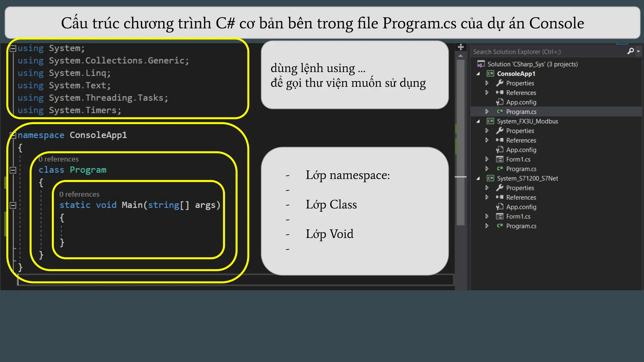Click the wrench icon for ConsoleApp1 Properties
The height and width of the screenshot is (362, 644).
click(500, 83)
